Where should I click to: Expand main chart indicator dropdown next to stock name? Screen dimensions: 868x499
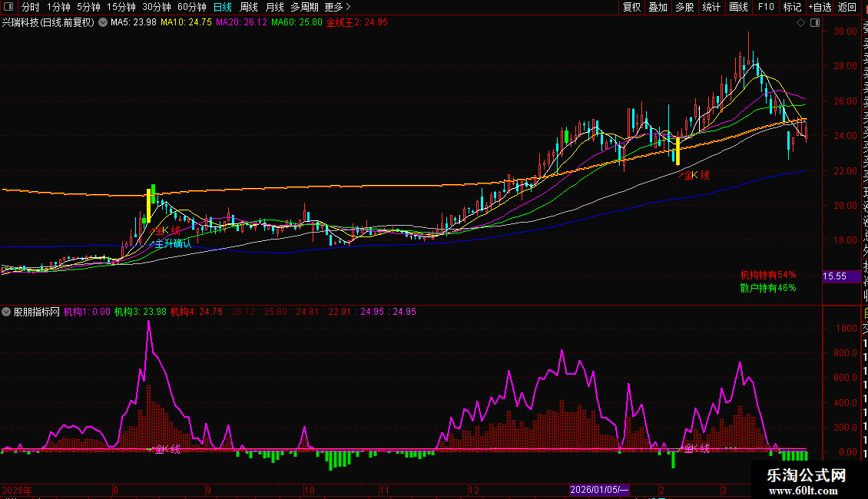click(103, 23)
